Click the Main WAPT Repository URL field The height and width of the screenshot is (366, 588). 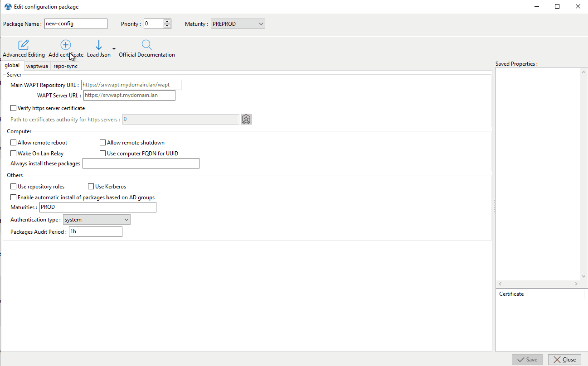coord(131,85)
